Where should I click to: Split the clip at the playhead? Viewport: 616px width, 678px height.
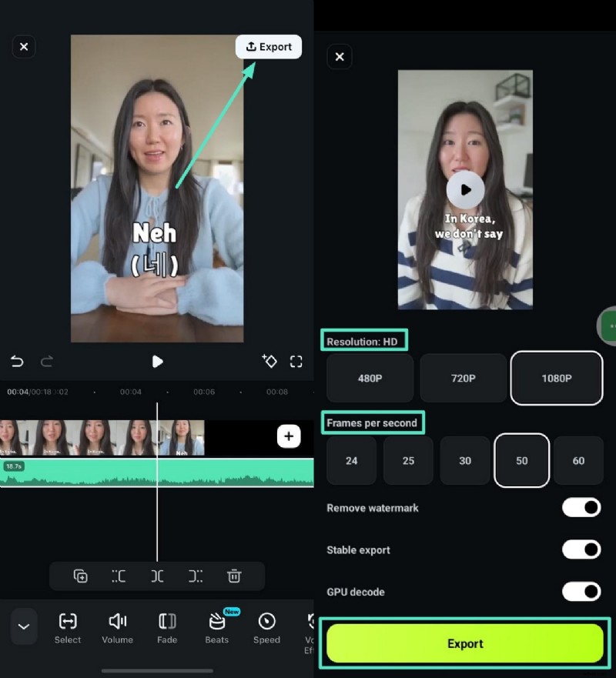pyautogui.click(x=156, y=576)
